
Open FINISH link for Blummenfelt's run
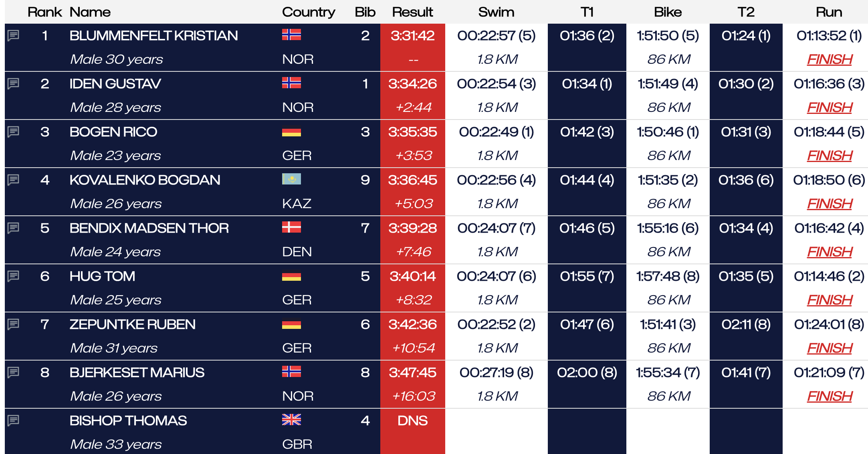click(x=829, y=59)
